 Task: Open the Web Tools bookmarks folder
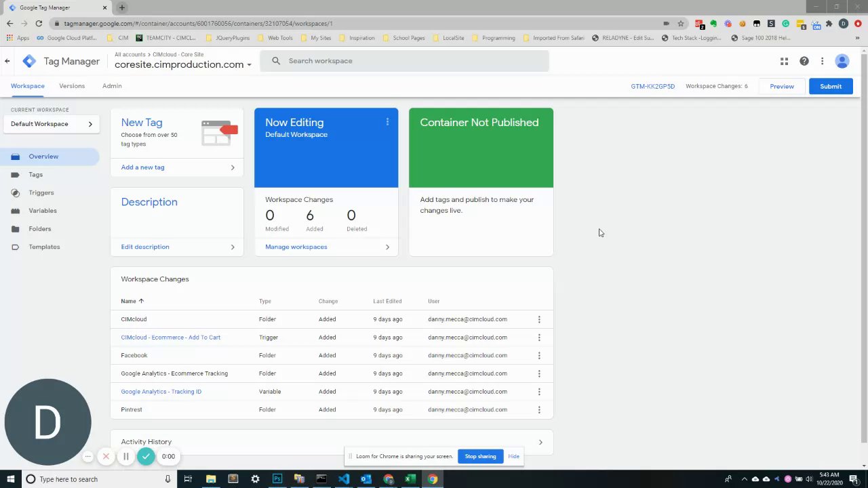[275, 38]
